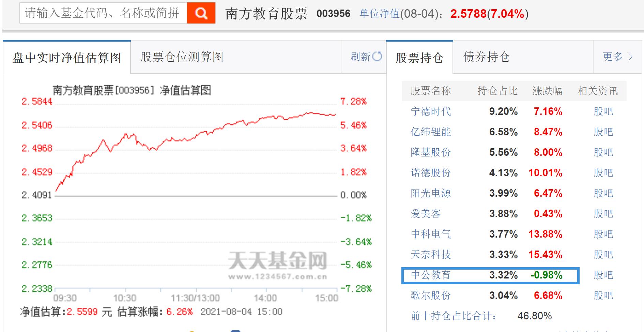Open the 盘中实时净值估算图 tab
The height and width of the screenshot is (332, 644).
tap(67, 57)
